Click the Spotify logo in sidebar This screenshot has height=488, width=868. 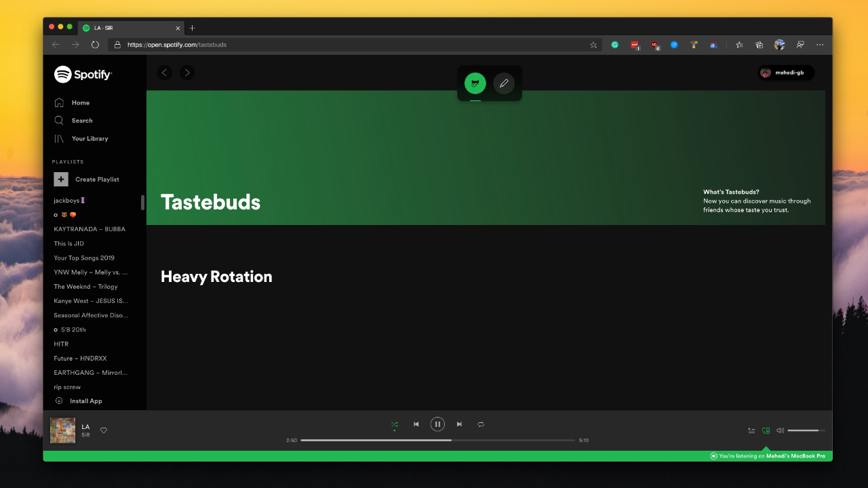83,75
